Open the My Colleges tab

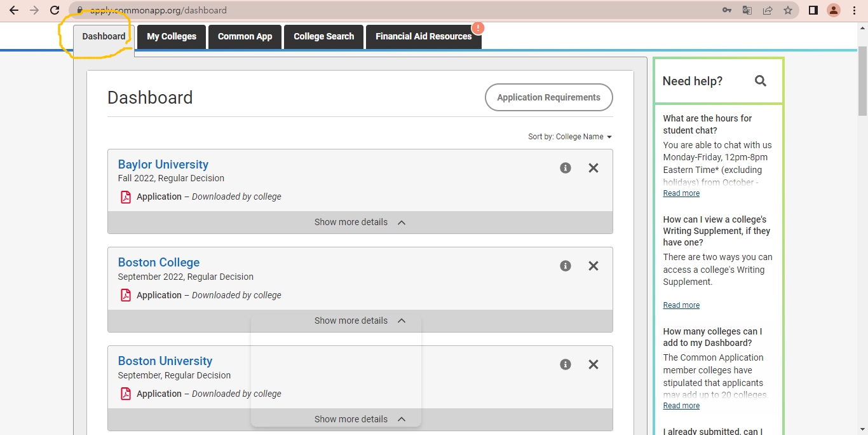click(x=172, y=36)
